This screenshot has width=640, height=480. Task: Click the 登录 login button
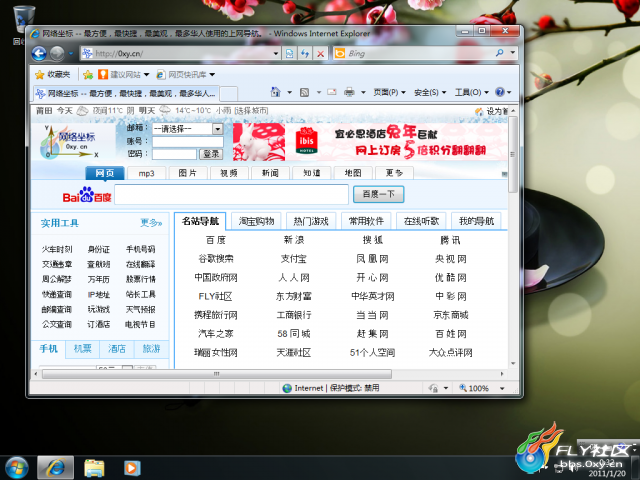pyautogui.click(x=211, y=154)
